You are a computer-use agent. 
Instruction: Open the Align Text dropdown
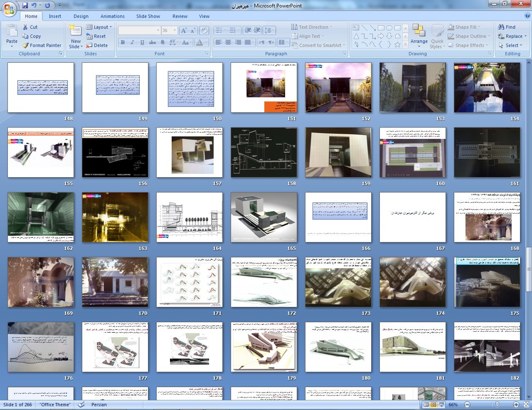308,36
